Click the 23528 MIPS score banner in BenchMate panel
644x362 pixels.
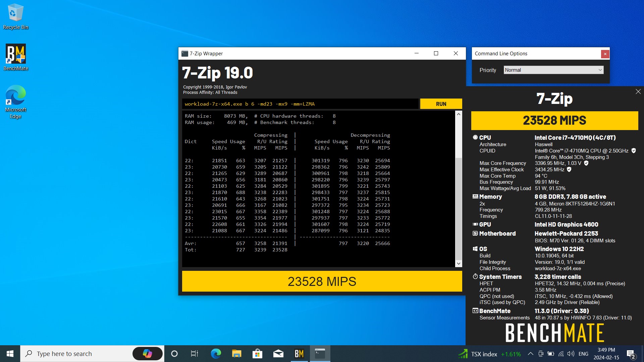tap(554, 120)
